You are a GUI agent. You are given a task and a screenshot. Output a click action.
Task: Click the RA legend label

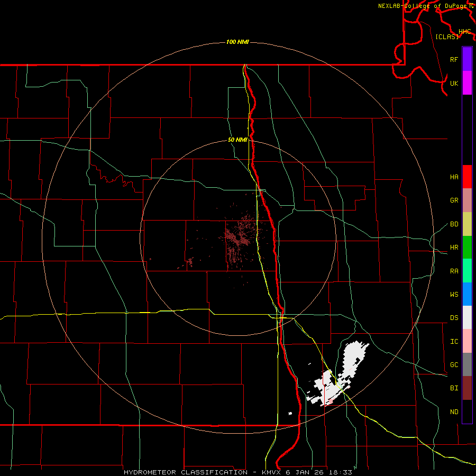454,271
